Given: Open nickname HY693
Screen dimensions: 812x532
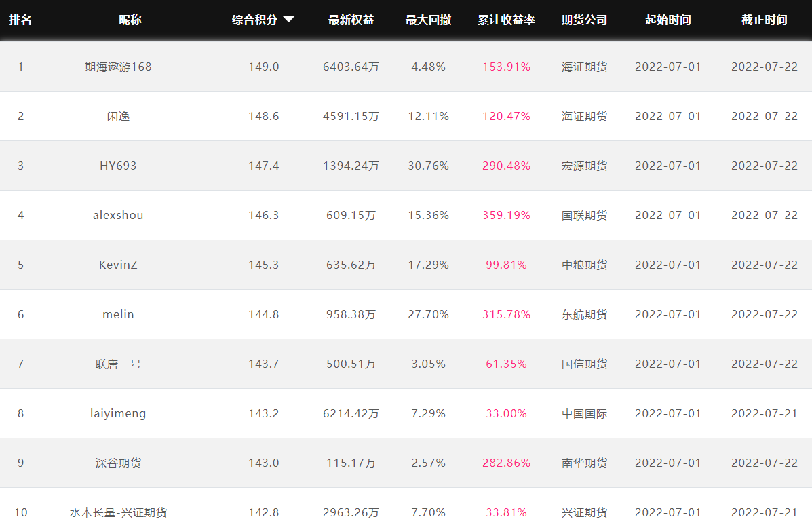Looking at the screenshot, I should (x=118, y=166).
